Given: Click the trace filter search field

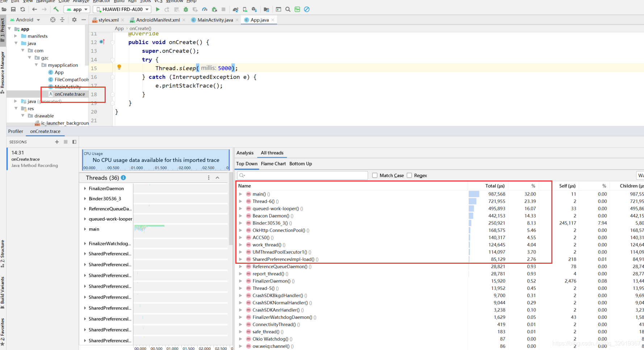Looking at the screenshot, I should coord(303,175).
